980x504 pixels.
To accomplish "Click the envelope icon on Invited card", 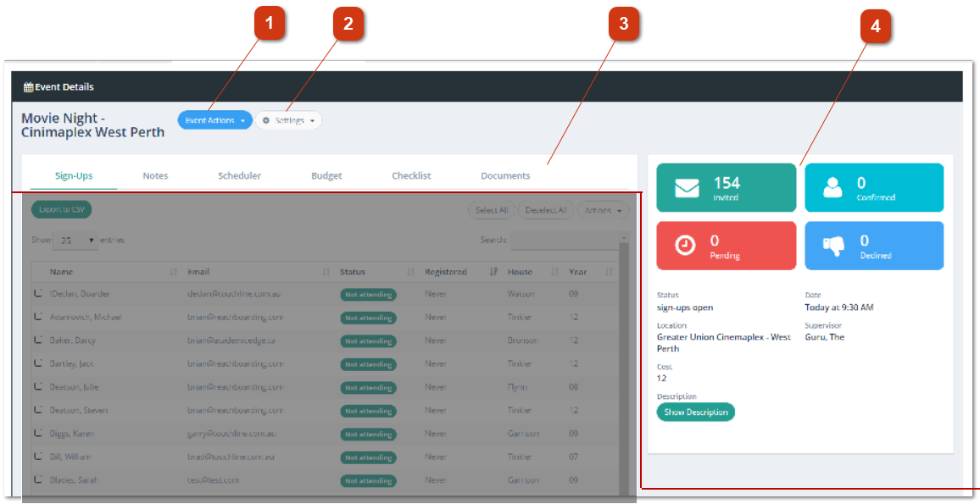I will (687, 188).
